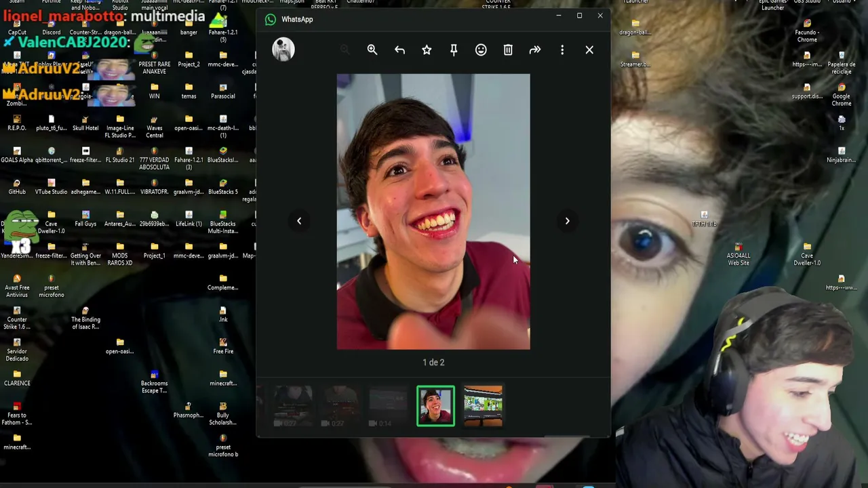Viewport: 868px width, 488px height.
Task: Open Papelera de reciclaje
Action: pos(842,62)
